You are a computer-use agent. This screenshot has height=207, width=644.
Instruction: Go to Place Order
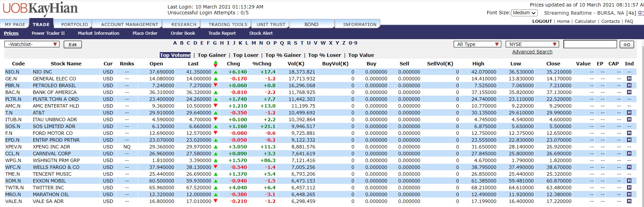click(145, 33)
